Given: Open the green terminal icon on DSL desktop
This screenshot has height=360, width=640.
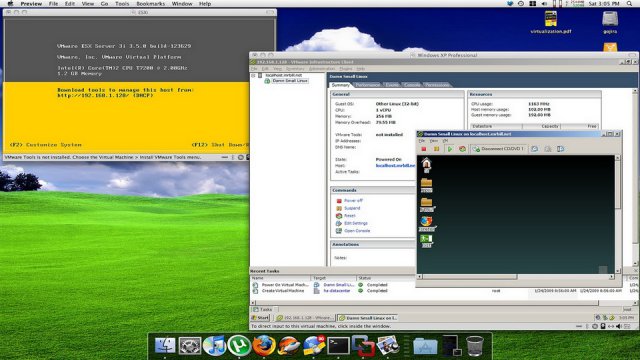Looking at the screenshot, I should tap(427, 241).
